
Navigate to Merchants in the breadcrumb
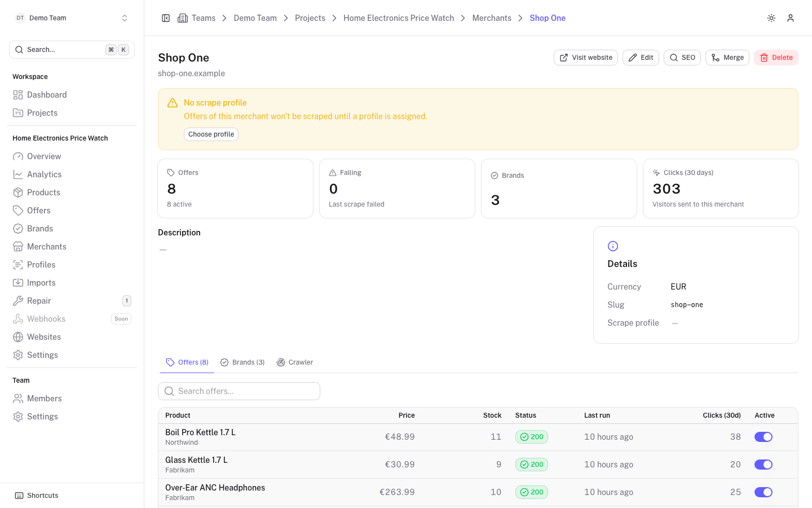[492, 18]
